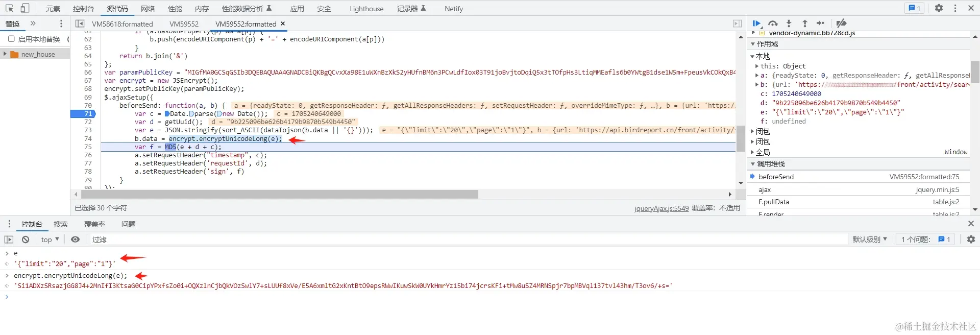This screenshot has width=980, height=335.
Task: Open the Netify tab
Action: (x=454, y=9)
